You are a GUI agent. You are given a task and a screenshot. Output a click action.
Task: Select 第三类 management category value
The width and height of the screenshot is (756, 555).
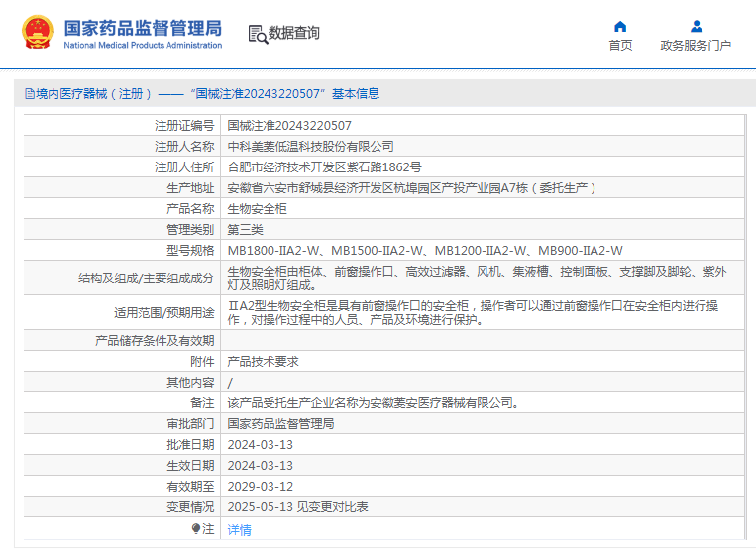coord(246,230)
